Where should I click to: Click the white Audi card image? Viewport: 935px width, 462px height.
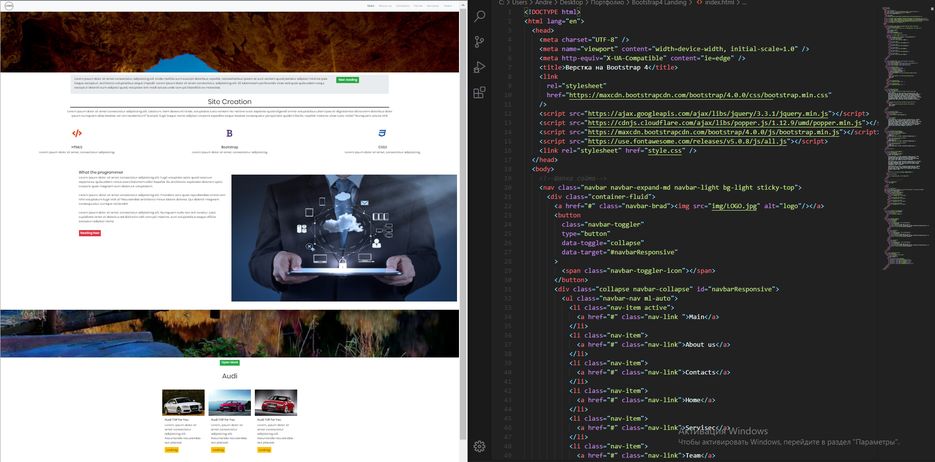183,402
